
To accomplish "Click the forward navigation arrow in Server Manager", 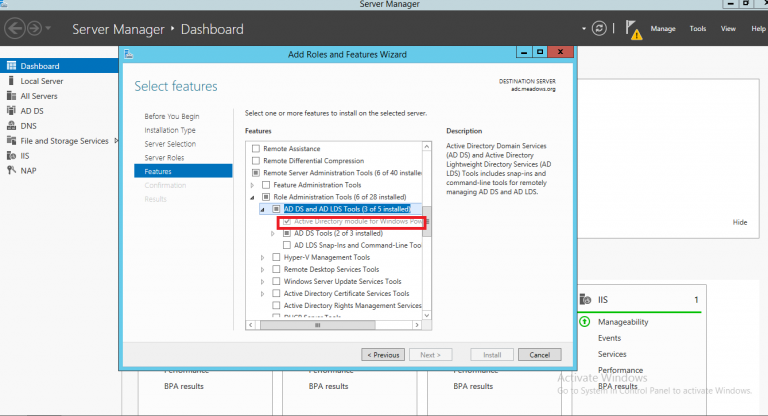I will pyautogui.click(x=34, y=28).
